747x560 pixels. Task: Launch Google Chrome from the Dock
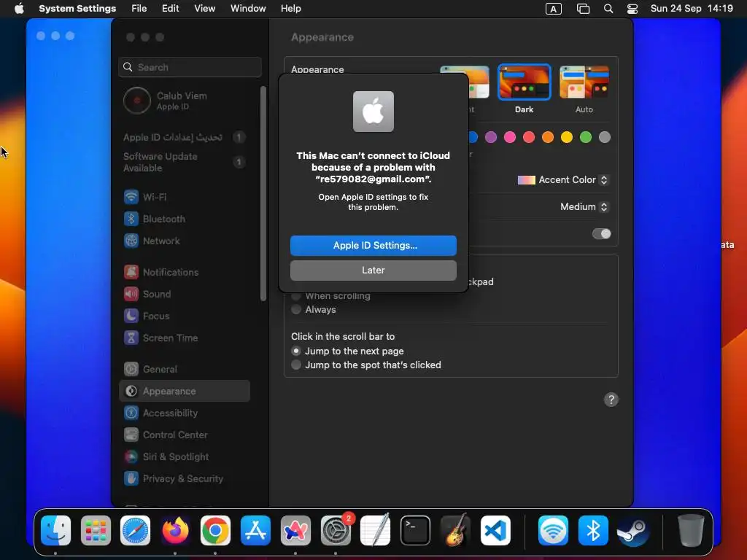(215, 531)
